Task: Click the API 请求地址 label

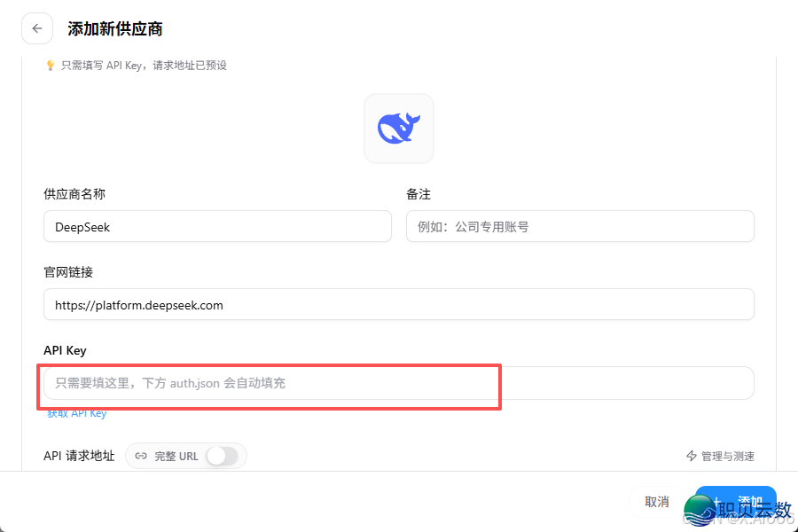Action: pyautogui.click(x=80, y=456)
